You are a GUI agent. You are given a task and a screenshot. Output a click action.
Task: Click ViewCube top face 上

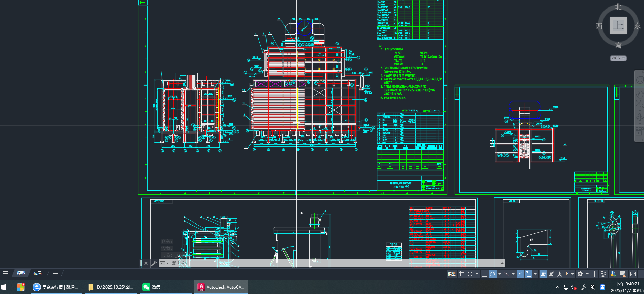coord(618,26)
